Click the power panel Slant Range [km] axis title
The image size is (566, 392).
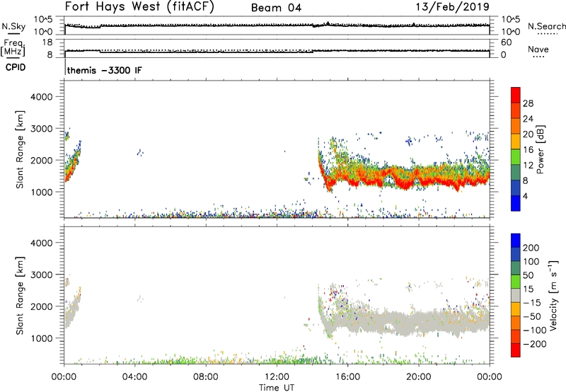click(x=20, y=149)
